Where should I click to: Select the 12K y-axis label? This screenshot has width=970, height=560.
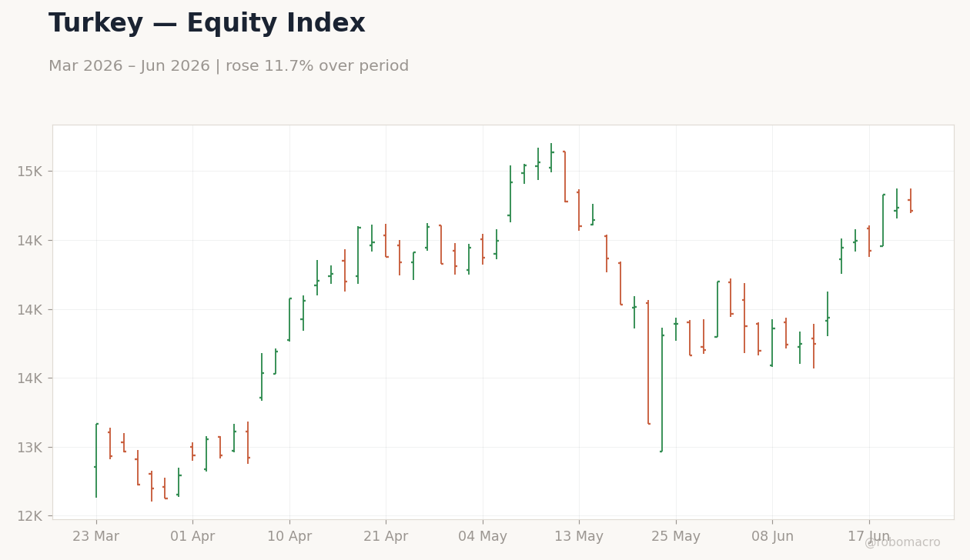click(28, 516)
